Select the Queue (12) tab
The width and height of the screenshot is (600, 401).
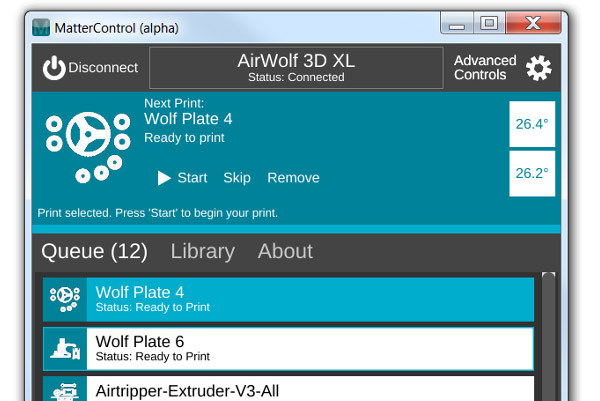[x=95, y=251]
